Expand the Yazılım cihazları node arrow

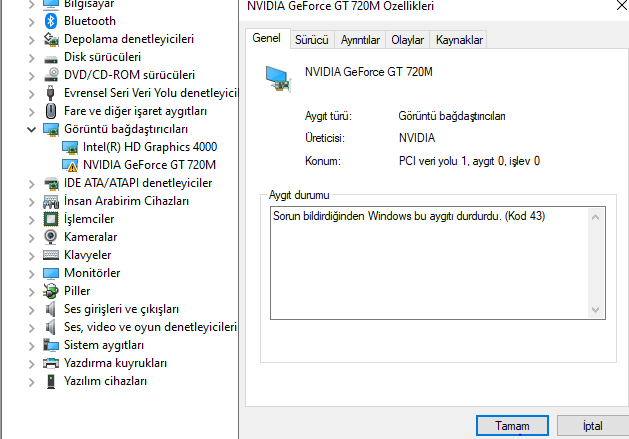pyautogui.click(x=32, y=382)
